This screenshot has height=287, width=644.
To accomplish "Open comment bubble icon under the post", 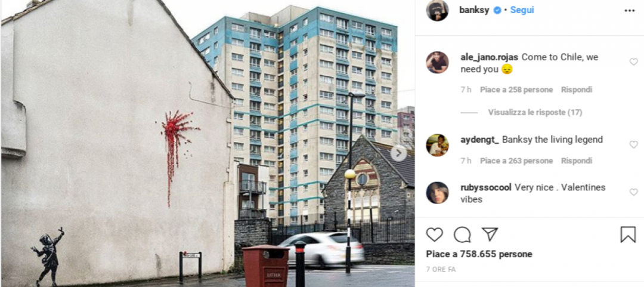I will point(462,234).
